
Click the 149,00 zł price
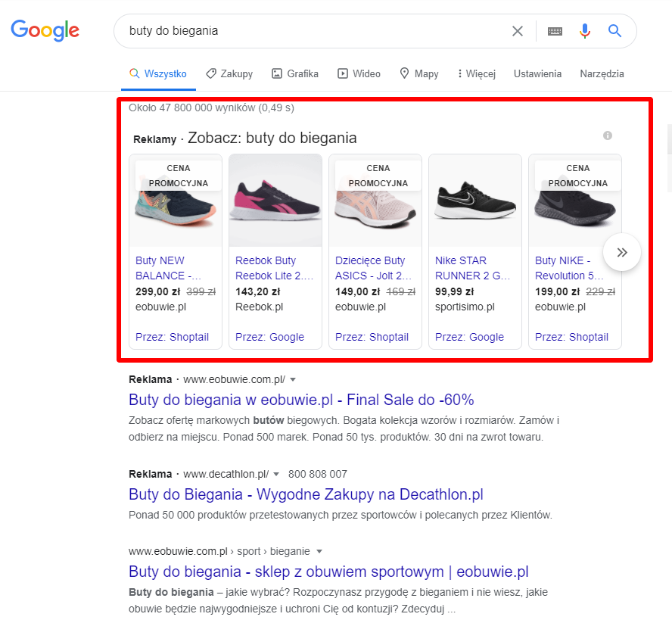click(357, 292)
